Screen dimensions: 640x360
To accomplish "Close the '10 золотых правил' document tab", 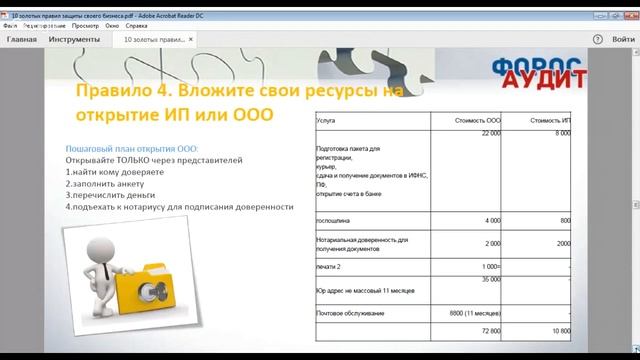I will [x=191, y=40].
